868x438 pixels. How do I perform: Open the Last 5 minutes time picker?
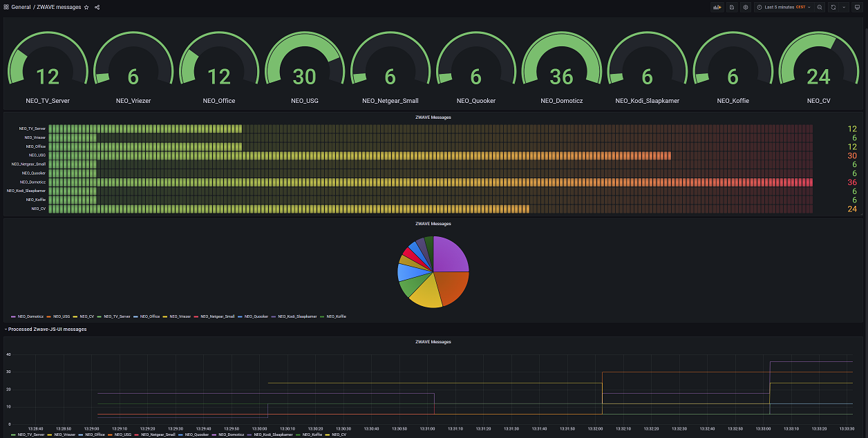784,7
